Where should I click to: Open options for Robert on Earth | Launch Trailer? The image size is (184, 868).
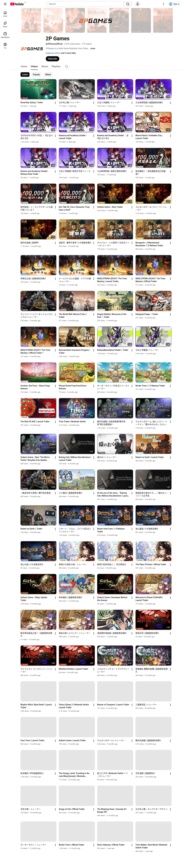[170, 458]
